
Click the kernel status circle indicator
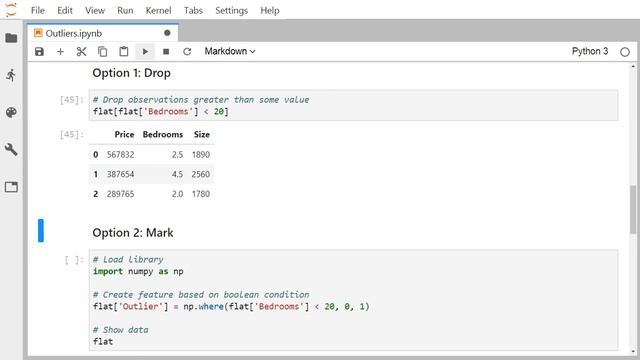point(624,52)
